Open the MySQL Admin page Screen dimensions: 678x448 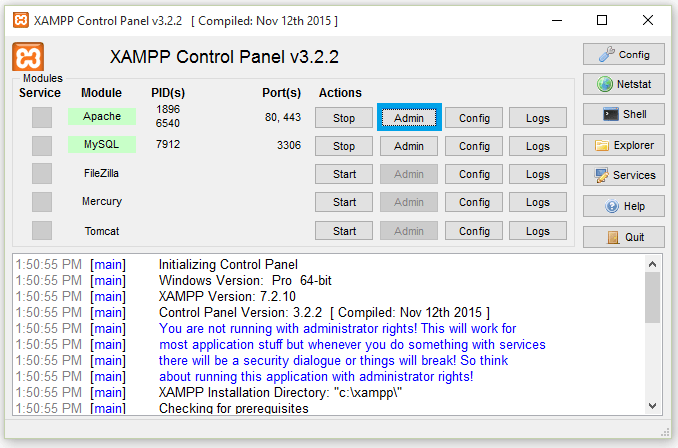click(408, 146)
